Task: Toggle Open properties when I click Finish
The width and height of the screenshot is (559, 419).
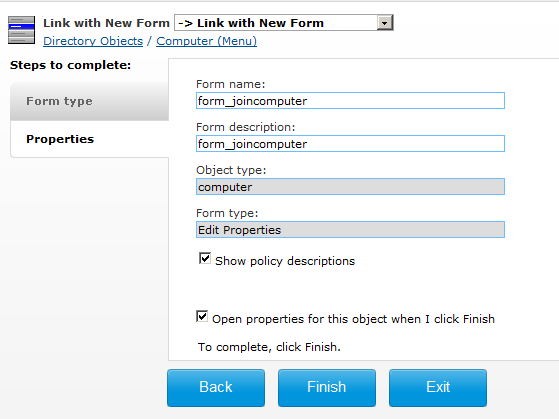Action: [x=202, y=316]
